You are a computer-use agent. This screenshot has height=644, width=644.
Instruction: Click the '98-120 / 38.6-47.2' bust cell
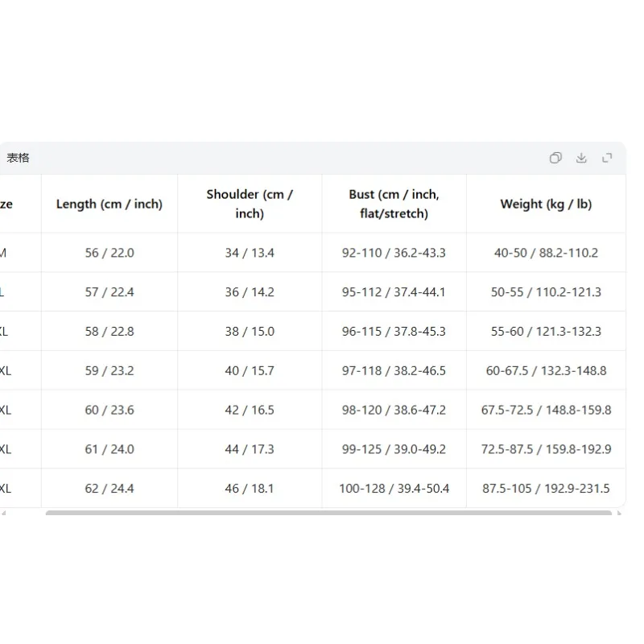click(x=394, y=410)
